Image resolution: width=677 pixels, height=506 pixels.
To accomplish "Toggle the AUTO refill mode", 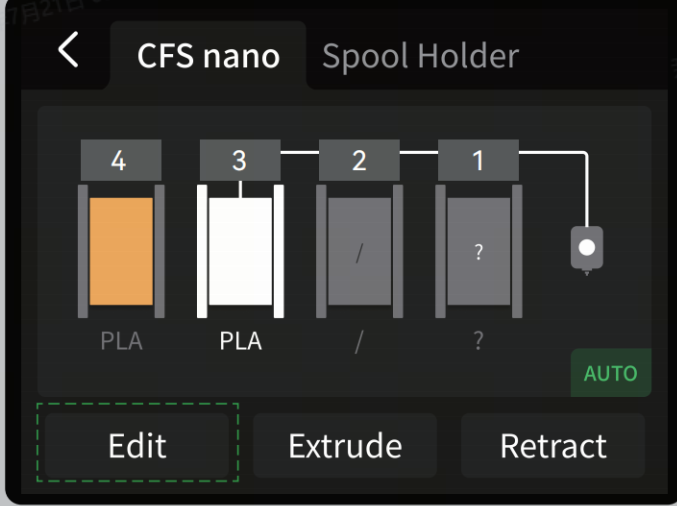I will [x=611, y=373].
